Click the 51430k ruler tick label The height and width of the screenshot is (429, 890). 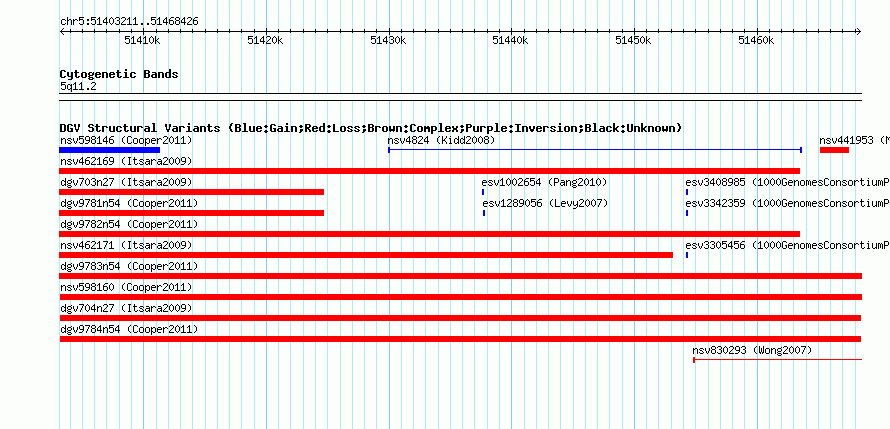(x=388, y=40)
